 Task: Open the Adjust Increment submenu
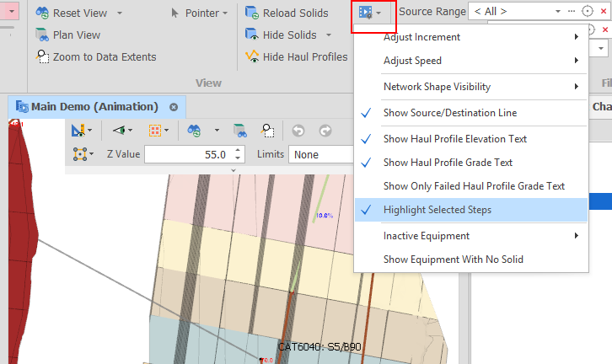471,37
